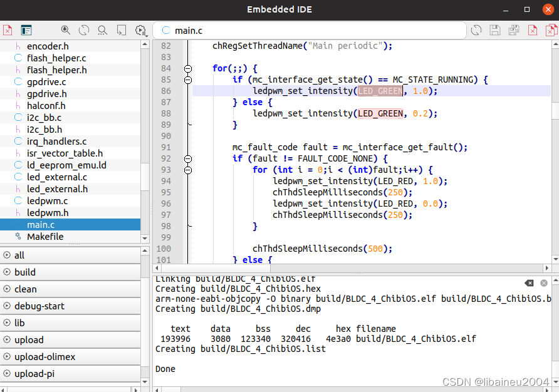Save all files with the multi-floppy icon

(x=514, y=30)
